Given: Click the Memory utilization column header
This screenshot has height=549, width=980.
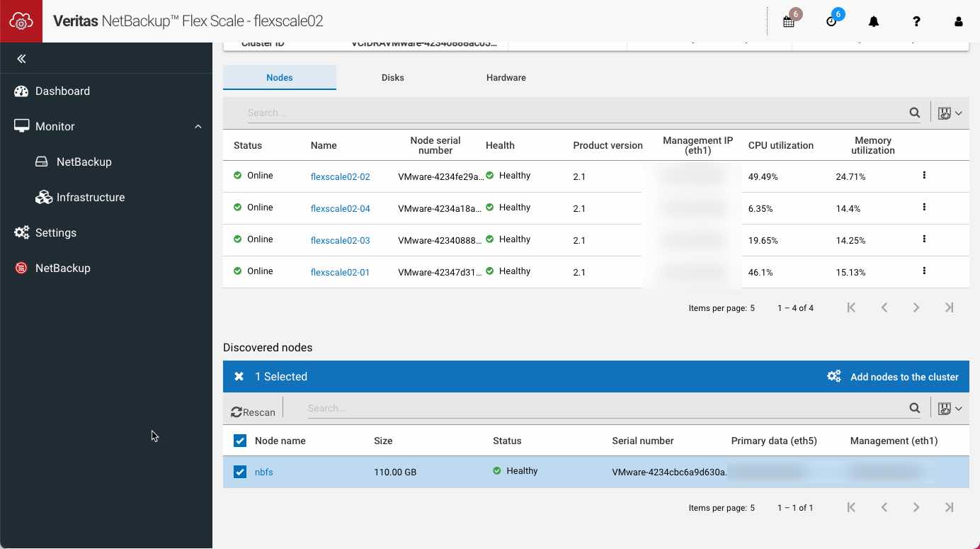Looking at the screenshot, I should [x=873, y=145].
